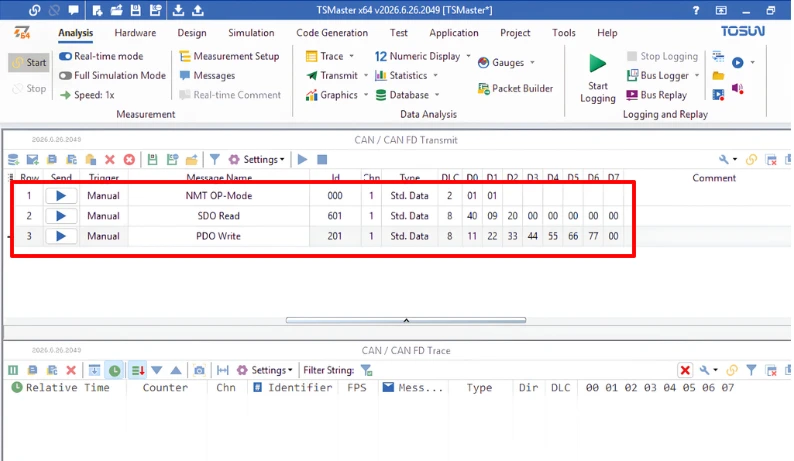Click the link icon at right of Transmit toolbar

pyautogui.click(x=751, y=160)
